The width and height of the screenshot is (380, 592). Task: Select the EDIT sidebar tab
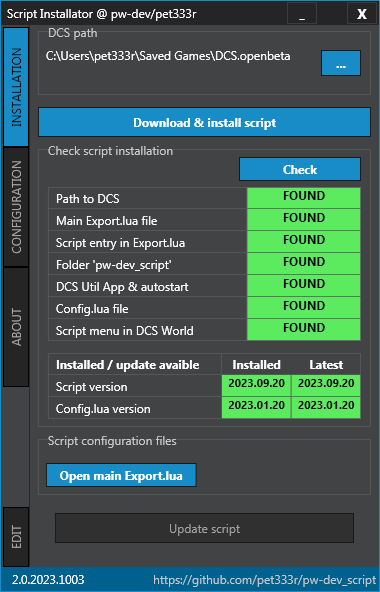coord(16,536)
